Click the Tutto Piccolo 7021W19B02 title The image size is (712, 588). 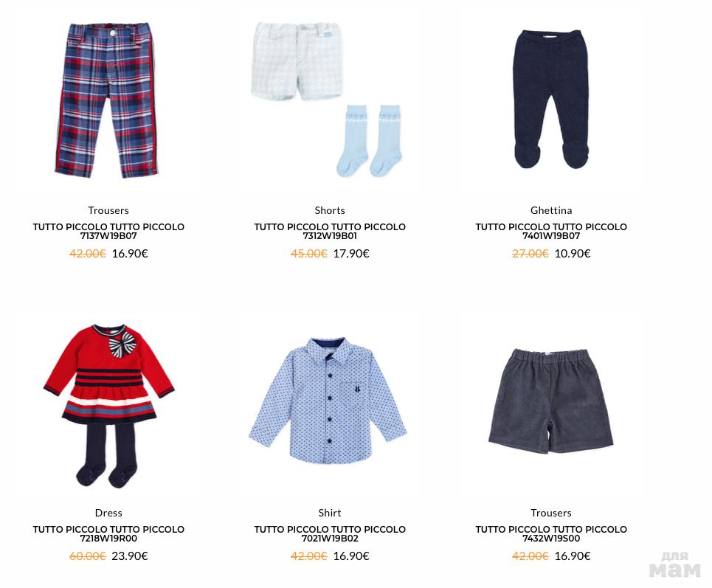(x=330, y=533)
